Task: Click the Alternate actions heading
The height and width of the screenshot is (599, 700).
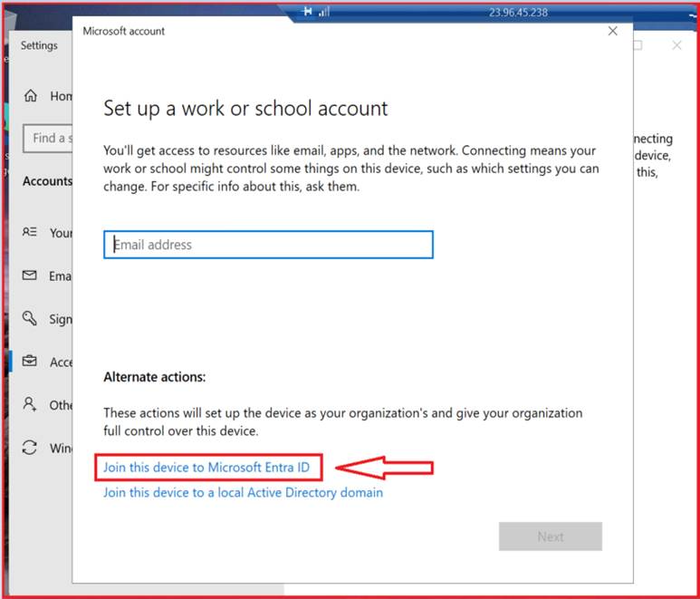Action: click(155, 377)
